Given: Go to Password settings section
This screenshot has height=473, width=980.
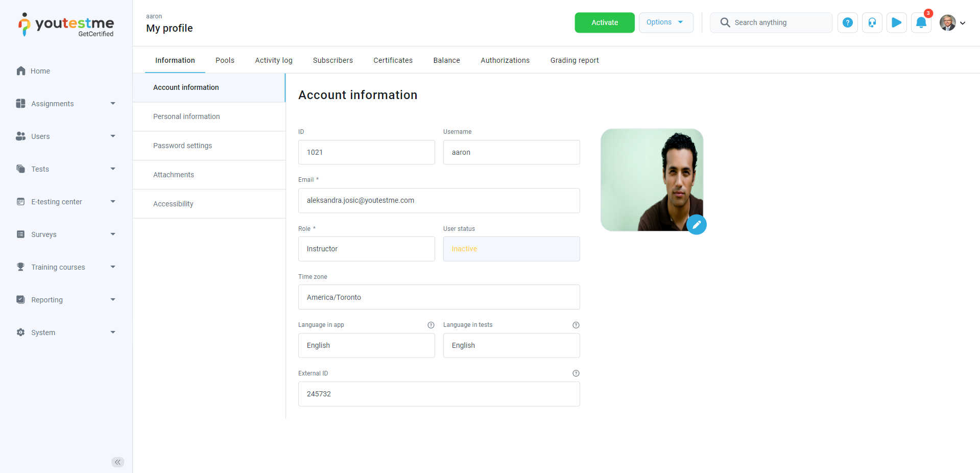Looking at the screenshot, I should coord(182,146).
